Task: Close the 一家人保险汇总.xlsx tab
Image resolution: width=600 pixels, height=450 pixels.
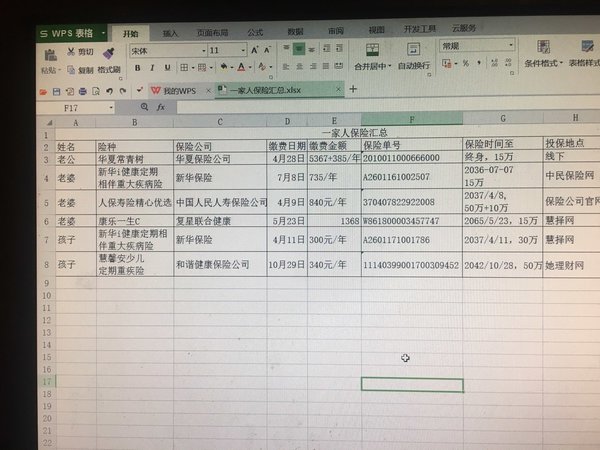Action: pyautogui.click(x=338, y=89)
